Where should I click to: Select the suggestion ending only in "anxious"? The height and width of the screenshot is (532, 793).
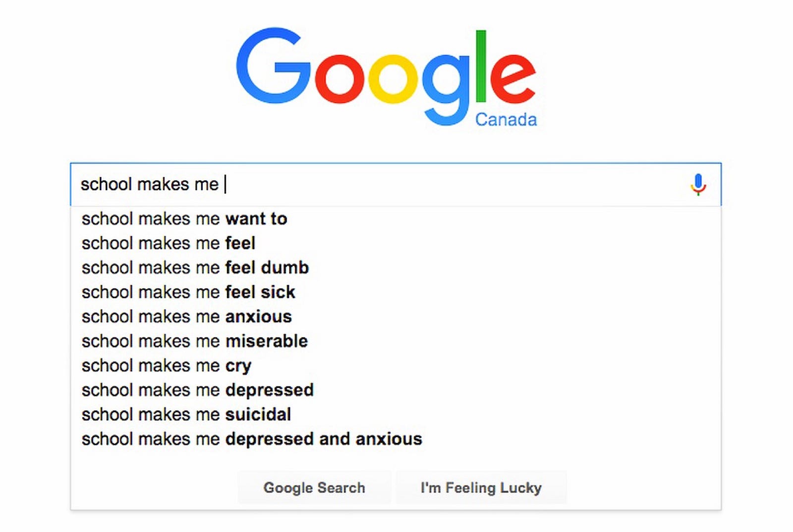pyautogui.click(x=187, y=317)
